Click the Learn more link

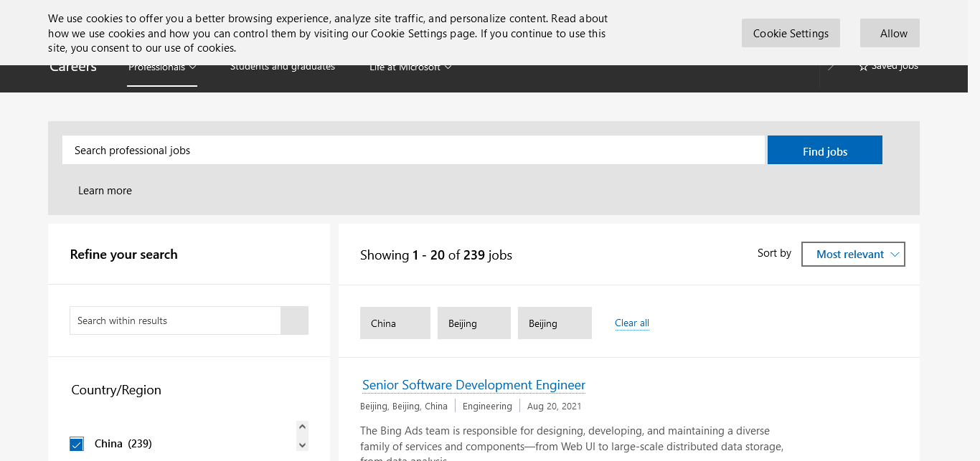[x=105, y=191]
